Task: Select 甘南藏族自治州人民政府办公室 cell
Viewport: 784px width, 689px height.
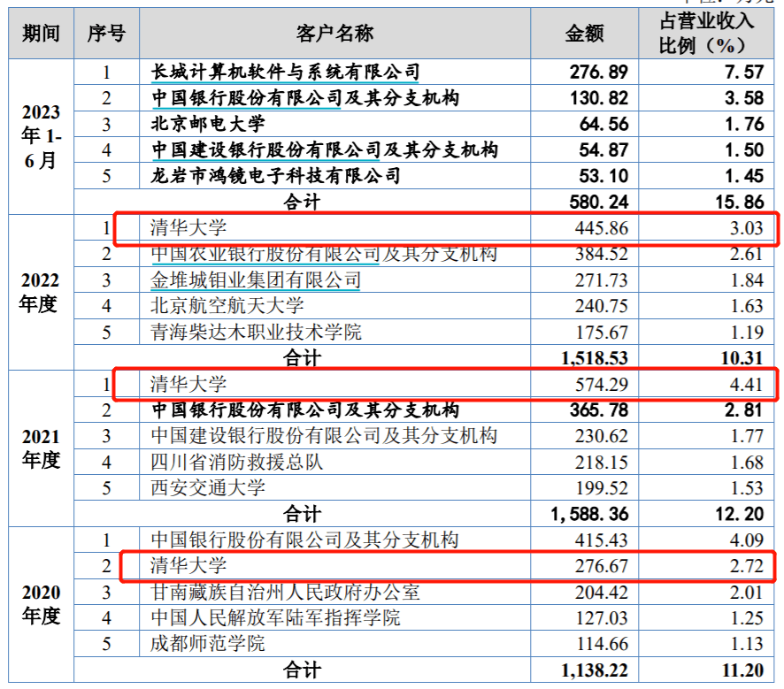Action: click(334, 592)
